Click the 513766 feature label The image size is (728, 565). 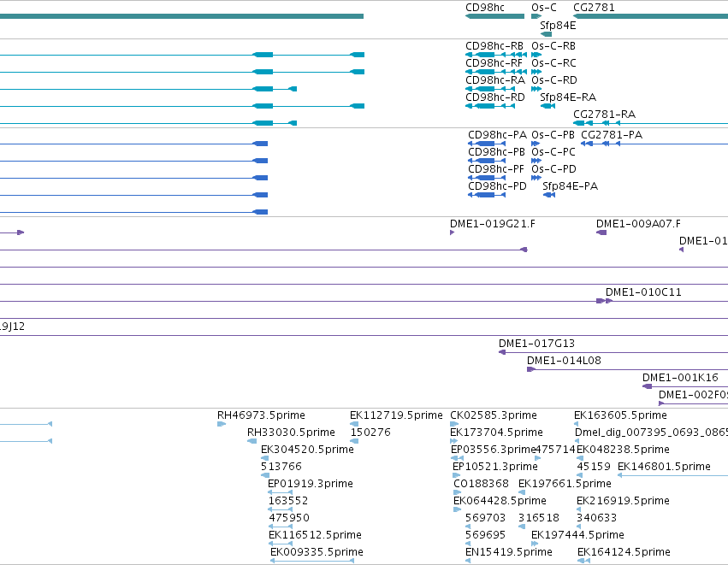click(x=281, y=467)
